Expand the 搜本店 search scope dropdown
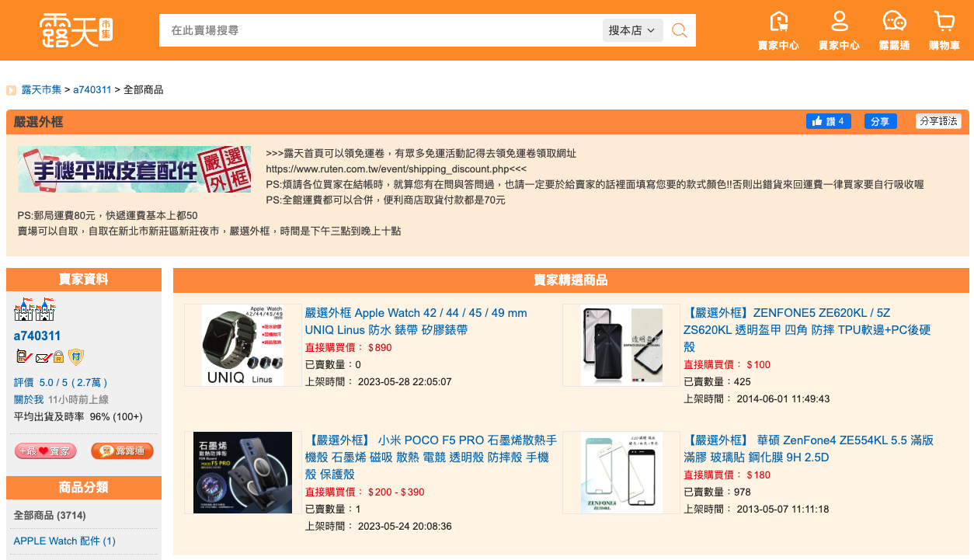 tap(632, 30)
